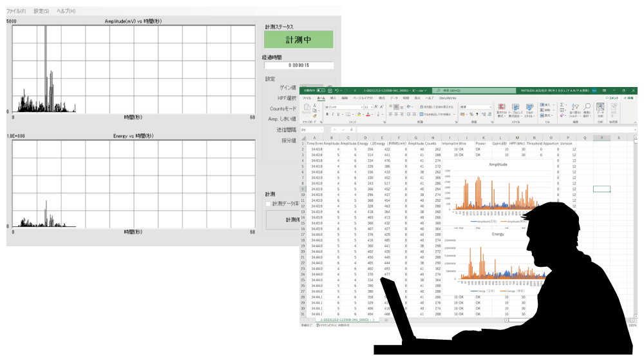This screenshot has width=644, height=361.
Task: Select column header R in Excel
Action: [601, 138]
